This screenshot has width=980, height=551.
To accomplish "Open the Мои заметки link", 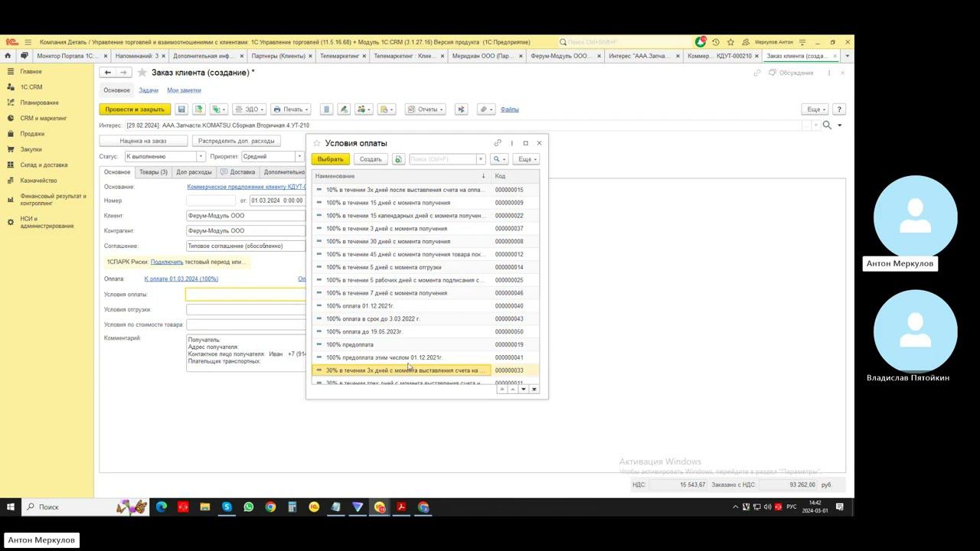I will (x=184, y=90).
